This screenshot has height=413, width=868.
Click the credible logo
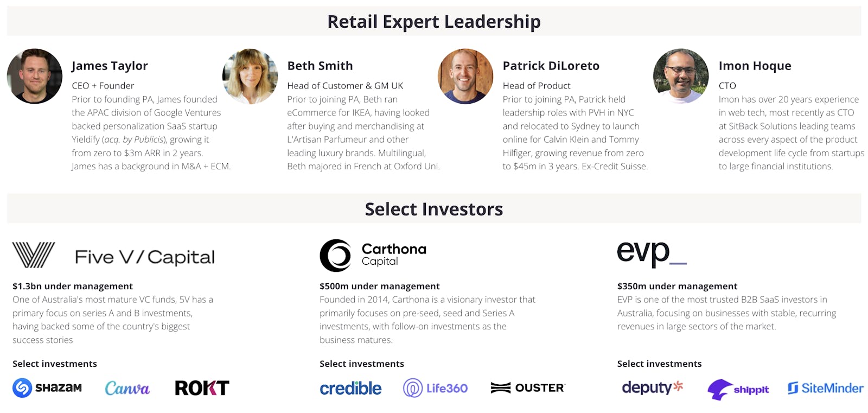tap(350, 388)
